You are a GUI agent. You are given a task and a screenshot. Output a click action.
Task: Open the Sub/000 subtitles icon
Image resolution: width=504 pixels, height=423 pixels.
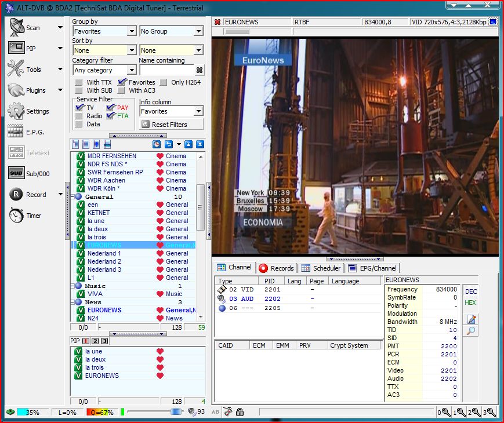16,173
